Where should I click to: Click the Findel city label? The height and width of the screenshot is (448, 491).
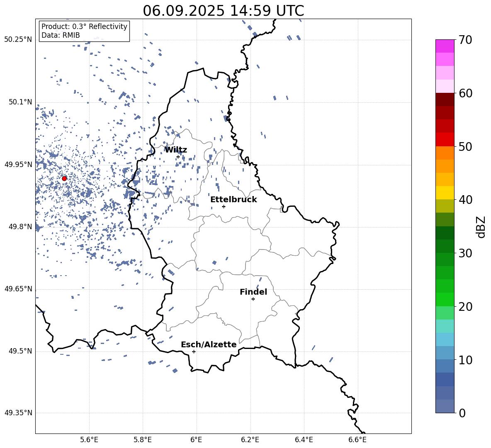[x=253, y=292]
